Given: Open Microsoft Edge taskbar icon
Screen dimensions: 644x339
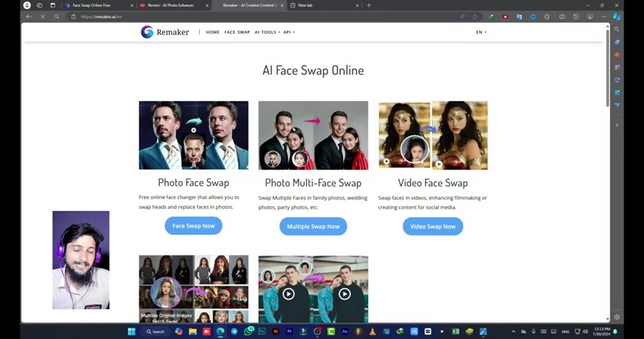Looking at the screenshot, I should pos(220,331).
